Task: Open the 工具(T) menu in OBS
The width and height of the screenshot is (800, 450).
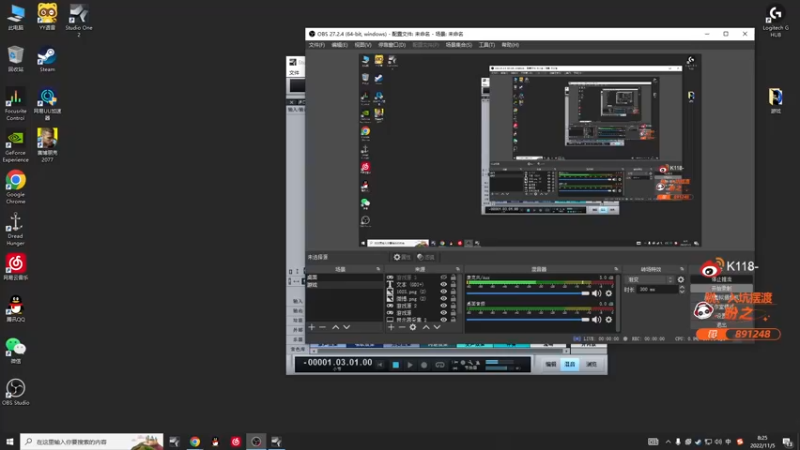Action: tap(487, 45)
